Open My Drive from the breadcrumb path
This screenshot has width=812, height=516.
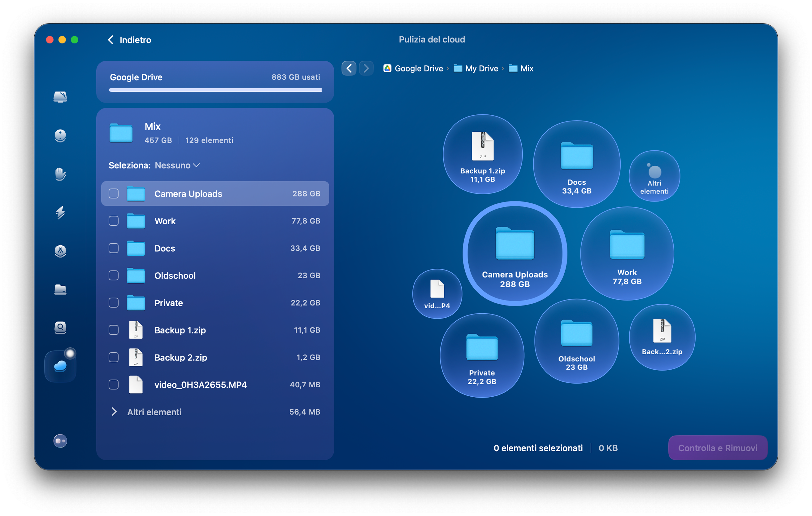coord(481,68)
